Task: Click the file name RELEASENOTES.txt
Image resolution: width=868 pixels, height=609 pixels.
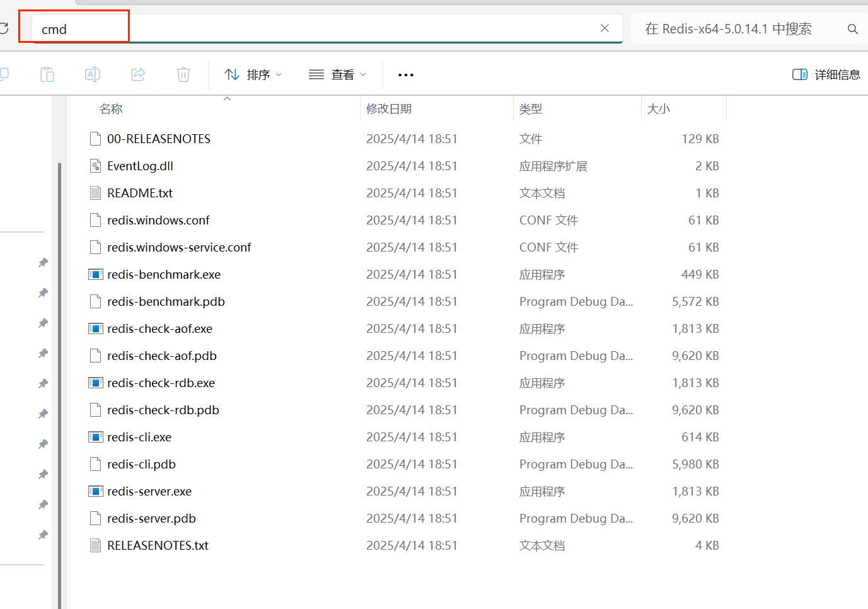Action: coord(158,545)
